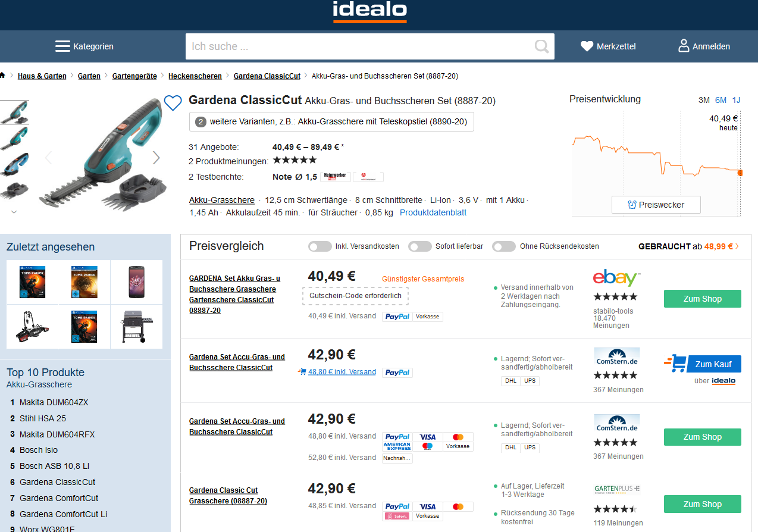Click the idealo logo
Image resolution: width=758 pixels, height=532 pixels.
[x=369, y=10]
